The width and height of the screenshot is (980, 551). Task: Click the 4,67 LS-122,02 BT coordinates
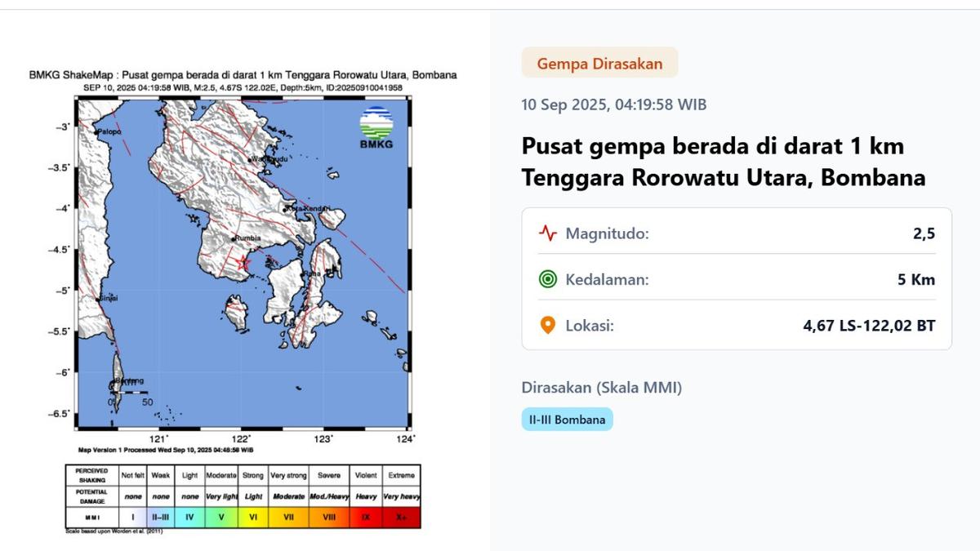pos(869,326)
